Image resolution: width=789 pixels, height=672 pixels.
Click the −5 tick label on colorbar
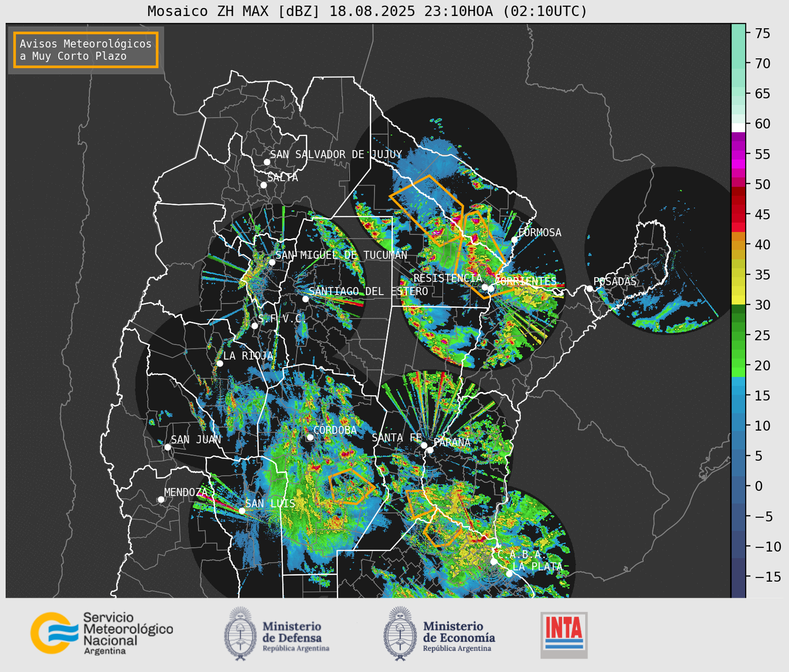(x=764, y=517)
